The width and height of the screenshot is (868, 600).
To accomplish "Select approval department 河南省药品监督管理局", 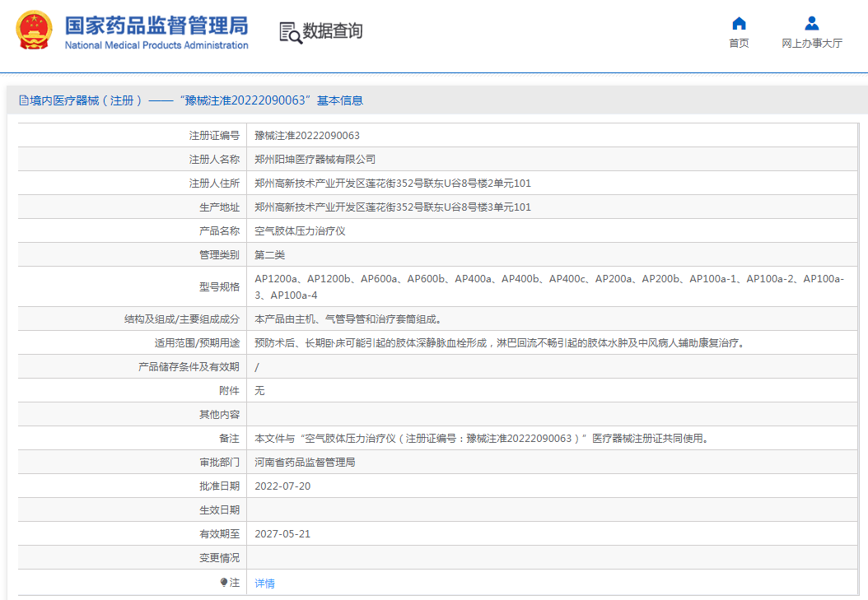I will click(x=305, y=462).
